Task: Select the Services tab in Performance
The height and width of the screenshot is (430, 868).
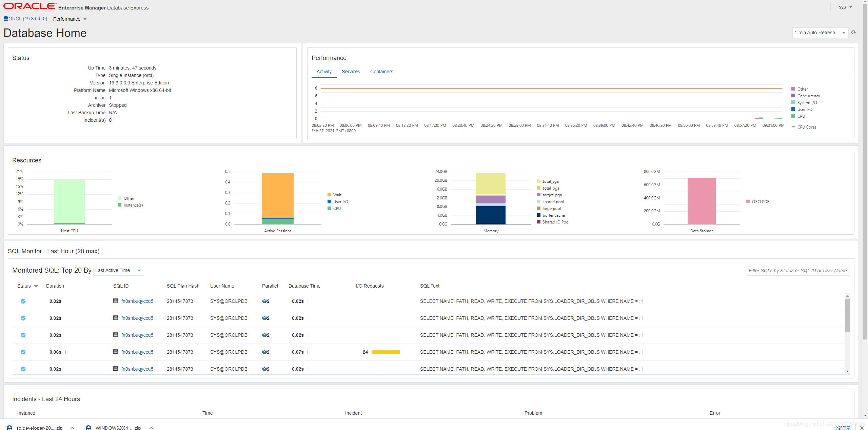Action: point(350,71)
